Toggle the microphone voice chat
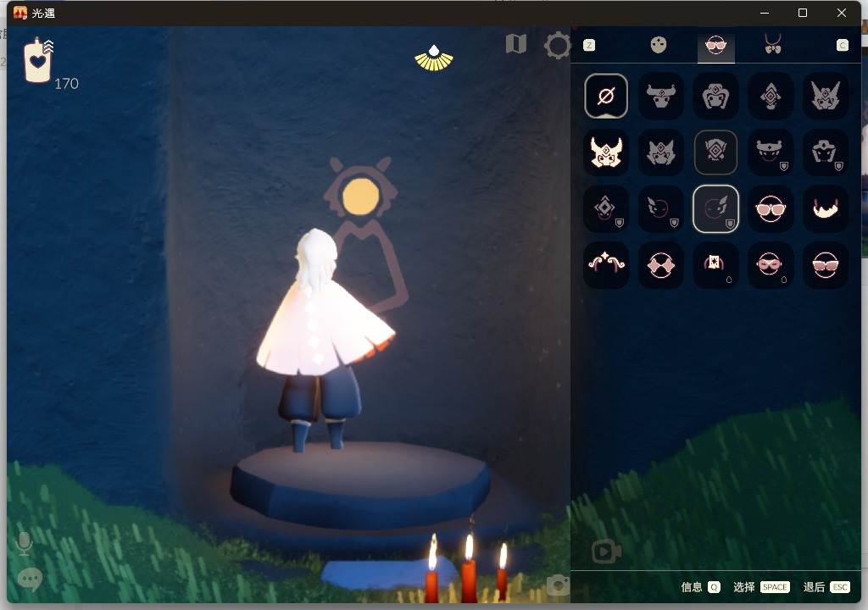 [25, 543]
